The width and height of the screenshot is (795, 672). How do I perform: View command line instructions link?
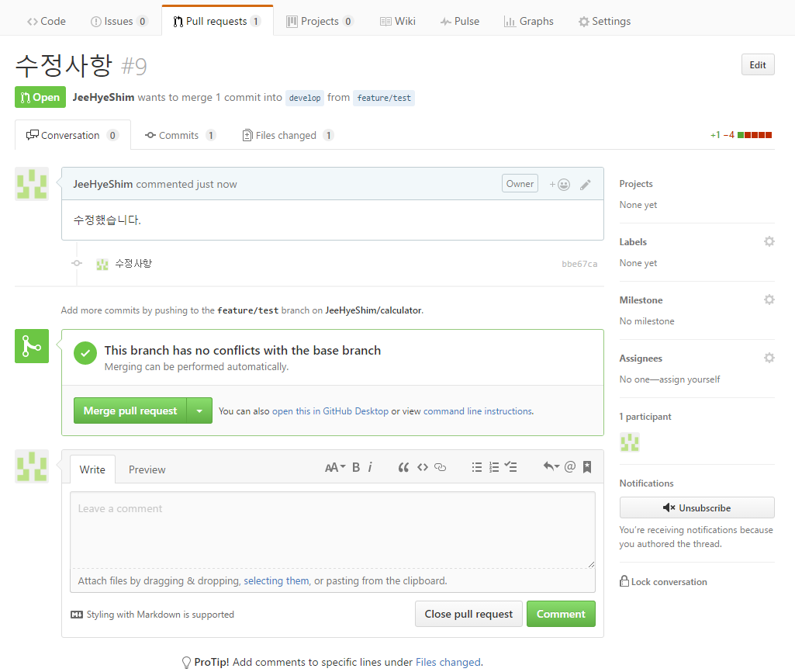click(x=478, y=411)
